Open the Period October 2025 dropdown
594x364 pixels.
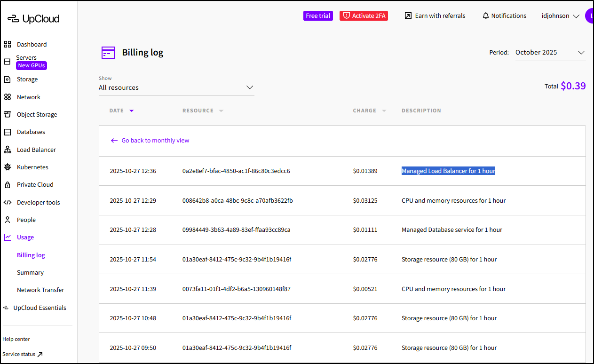(x=550, y=53)
